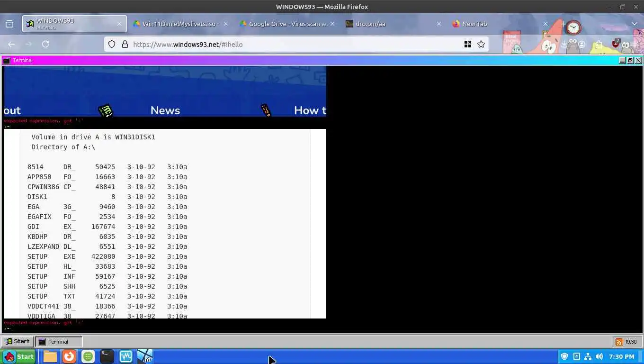Screen dimensions: 644x364
Task: Open the green app grid launcher
Action: coord(88,356)
